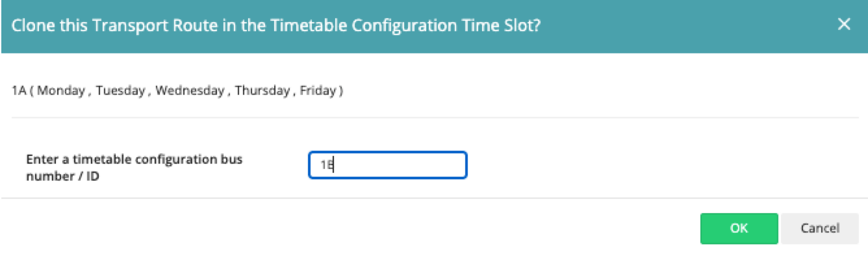Focus the bus number / ID input field
This screenshot has height=256, width=868.
pos(387,165)
